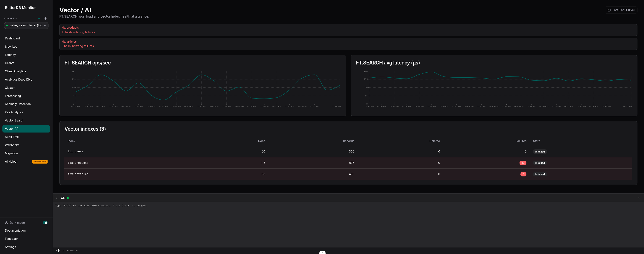Add a new connection with the plus icon
Image resolution: width=644 pixels, height=254 pixels.
[39, 18]
